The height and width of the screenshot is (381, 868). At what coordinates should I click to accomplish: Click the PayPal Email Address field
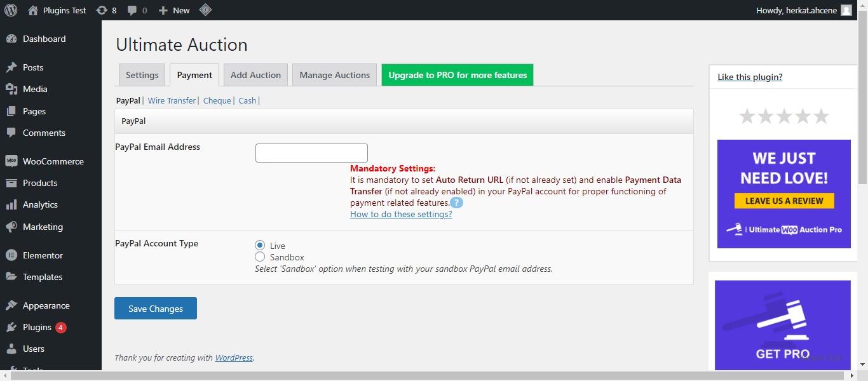tap(311, 153)
